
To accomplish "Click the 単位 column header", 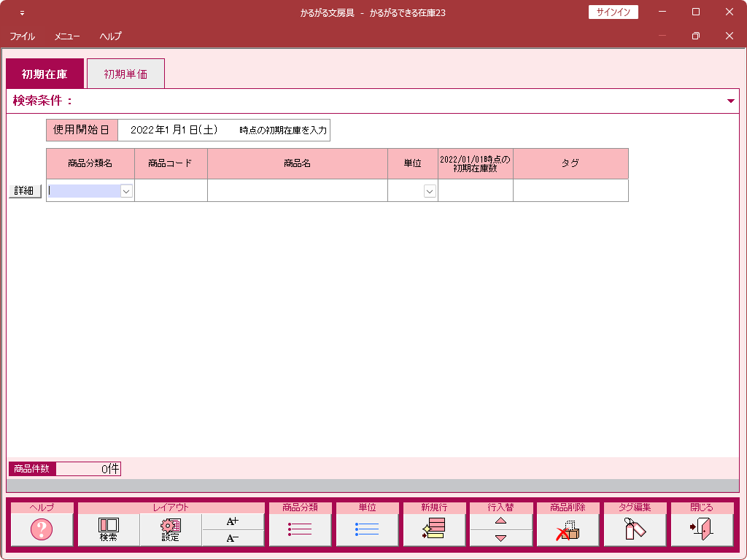I will [x=413, y=163].
